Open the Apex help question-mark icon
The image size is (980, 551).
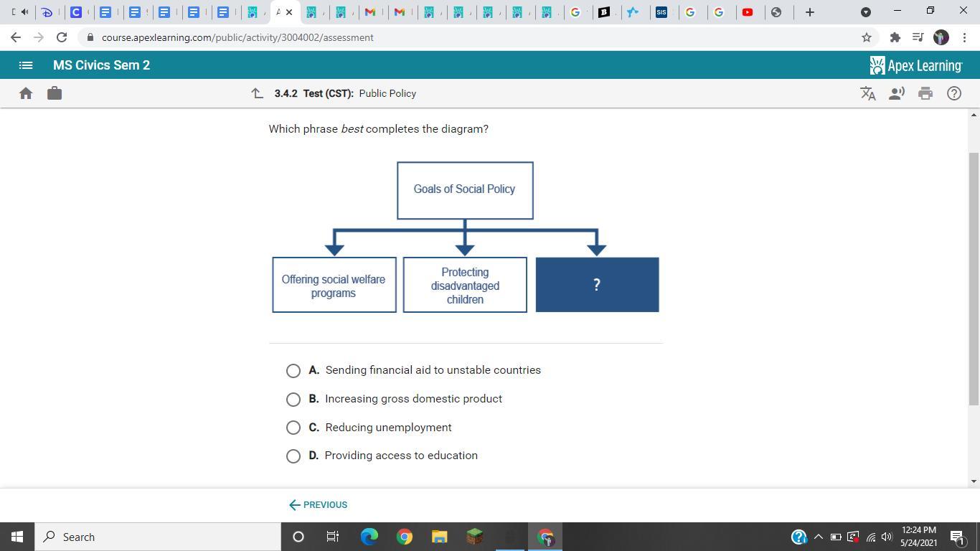click(x=954, y=93)
